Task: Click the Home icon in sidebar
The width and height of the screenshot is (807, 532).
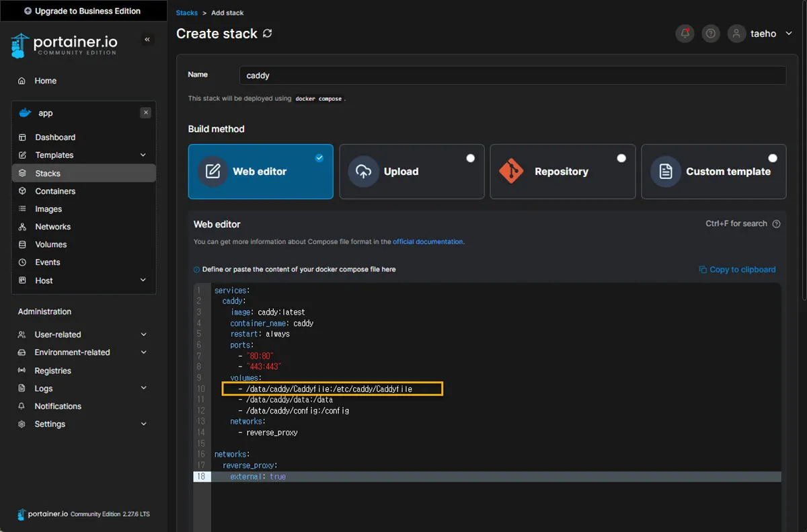Action: 22,81
